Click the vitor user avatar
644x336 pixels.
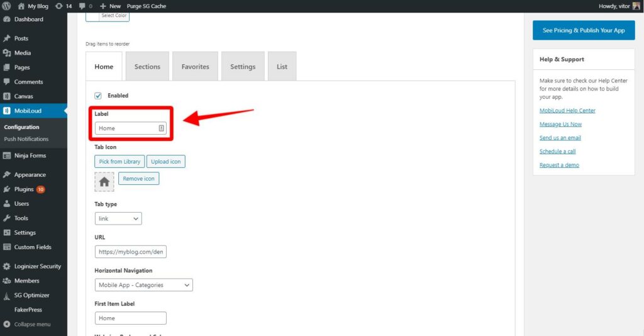[636, 6]
